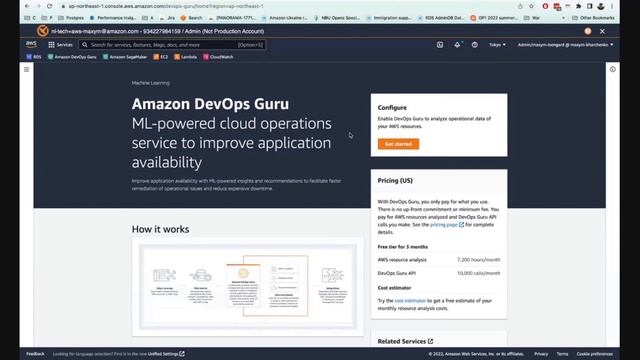
Task: Open the RDS AdminDB bookmark
Action: point(441,18)
